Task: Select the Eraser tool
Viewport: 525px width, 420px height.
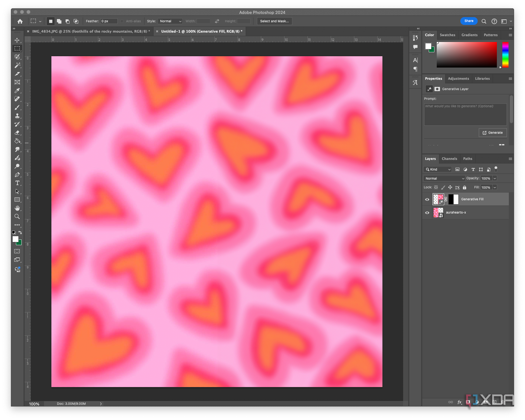Action: tap(17, 132)
